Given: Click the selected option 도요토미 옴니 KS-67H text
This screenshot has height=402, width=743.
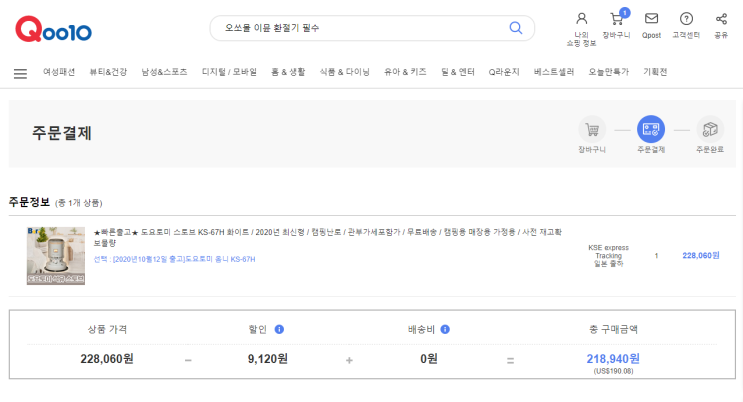Looking at the screenshot, I should point(174,259).
